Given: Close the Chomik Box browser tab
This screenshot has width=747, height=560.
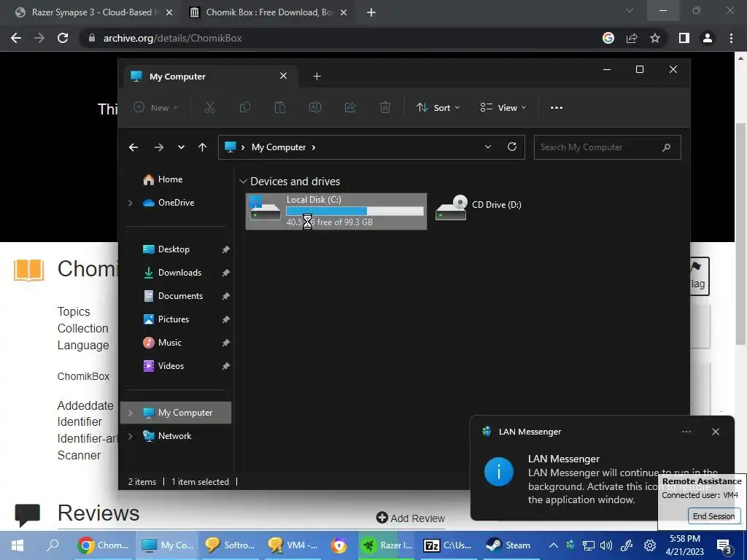Looking at the screenshot, I should pyautogui.click(x=344, y=13).
